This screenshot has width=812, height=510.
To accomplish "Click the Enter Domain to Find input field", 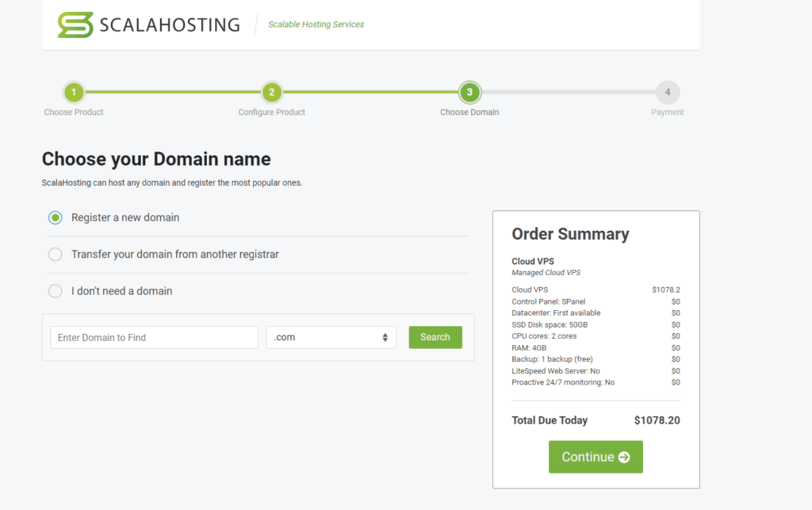I will (154, 337).
